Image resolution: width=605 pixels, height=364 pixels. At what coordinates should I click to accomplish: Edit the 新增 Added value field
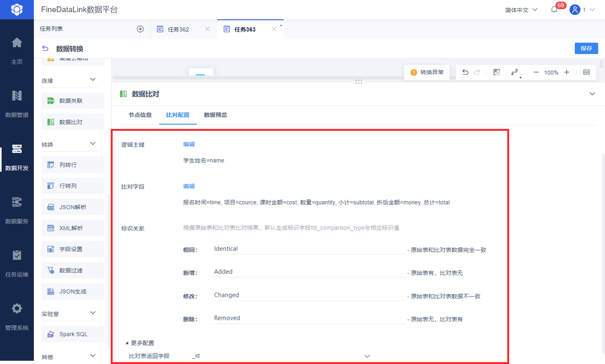click(309, 272)
